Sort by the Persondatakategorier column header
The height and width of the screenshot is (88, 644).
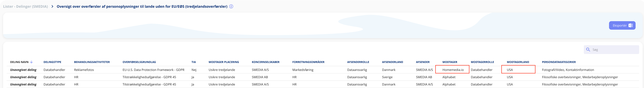click(559, 62)
